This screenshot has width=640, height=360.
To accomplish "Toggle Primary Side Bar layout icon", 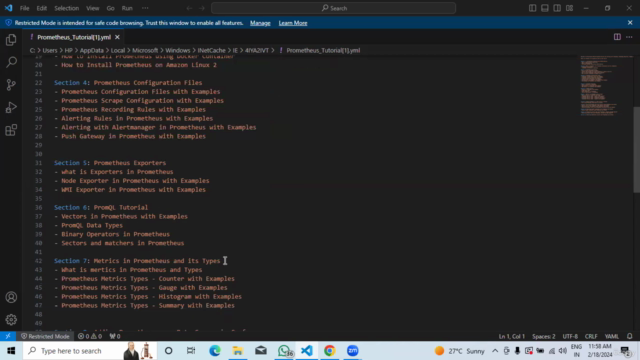I will tap(532, 8).
